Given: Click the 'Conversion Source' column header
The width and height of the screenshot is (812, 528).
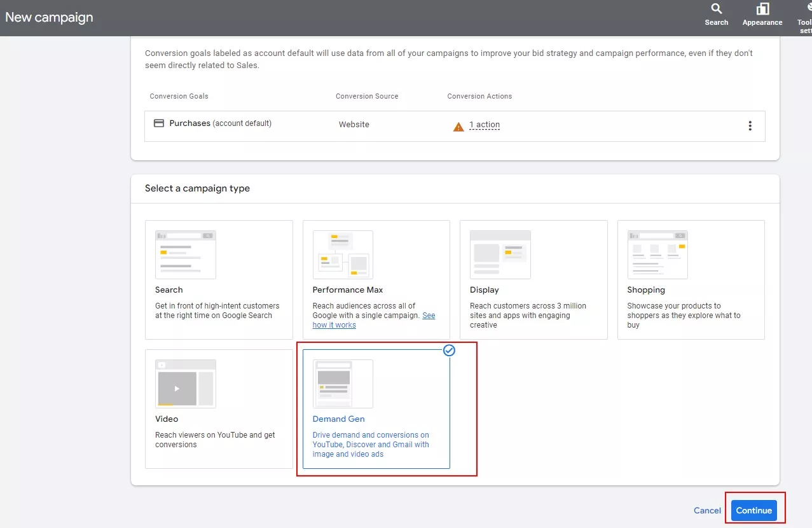Looking at the screenshot, I should point(367,96).
